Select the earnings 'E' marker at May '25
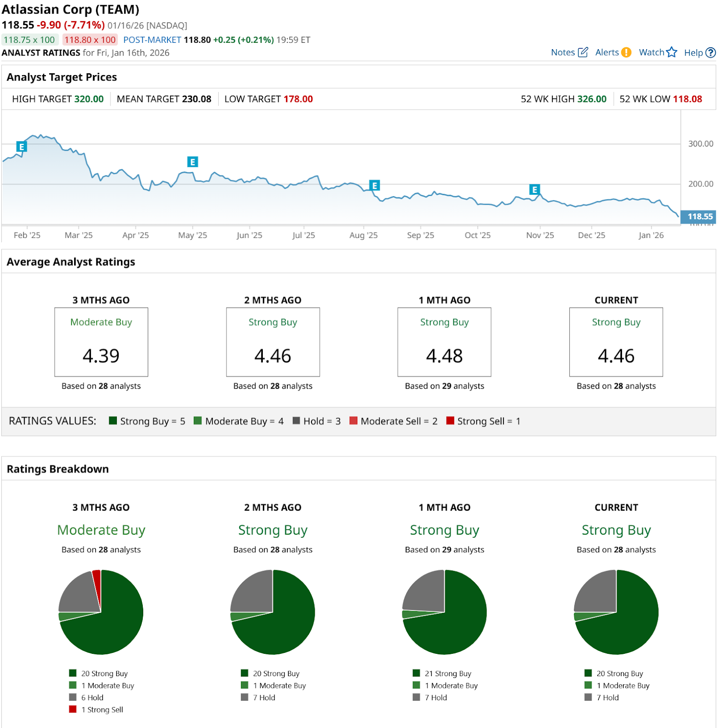Screen dimensions: 718x728 (192, 162)
